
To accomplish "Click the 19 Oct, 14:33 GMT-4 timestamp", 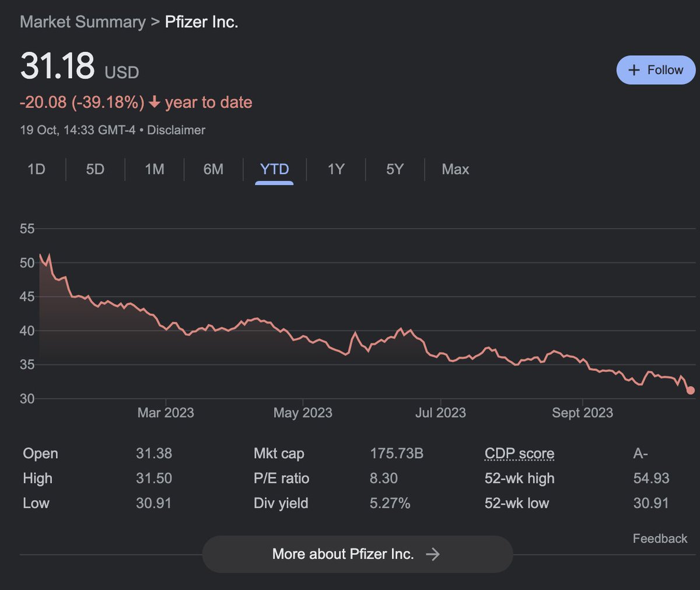I will pyautogui.click(x=78, y=130).
